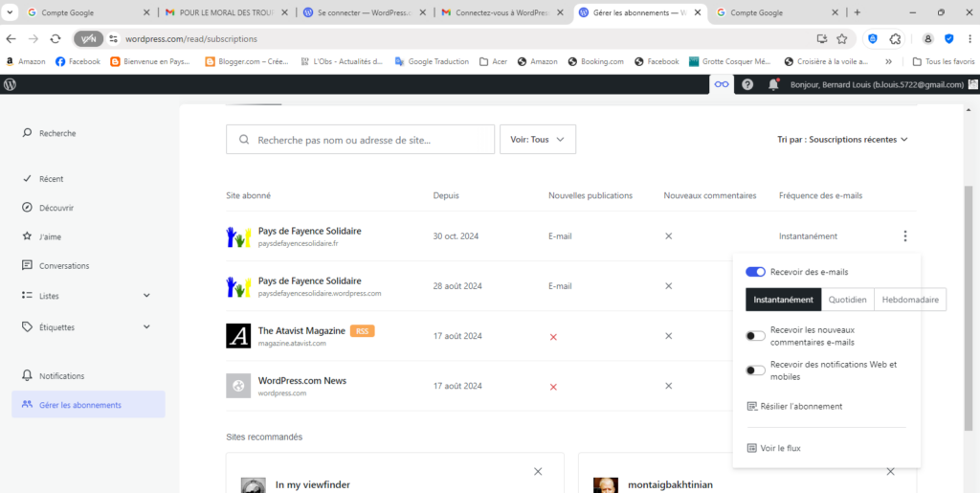Viewport: 980px width, 493px height.
Task: Open the help question mark icon
Action: click(x=747, y=84)
